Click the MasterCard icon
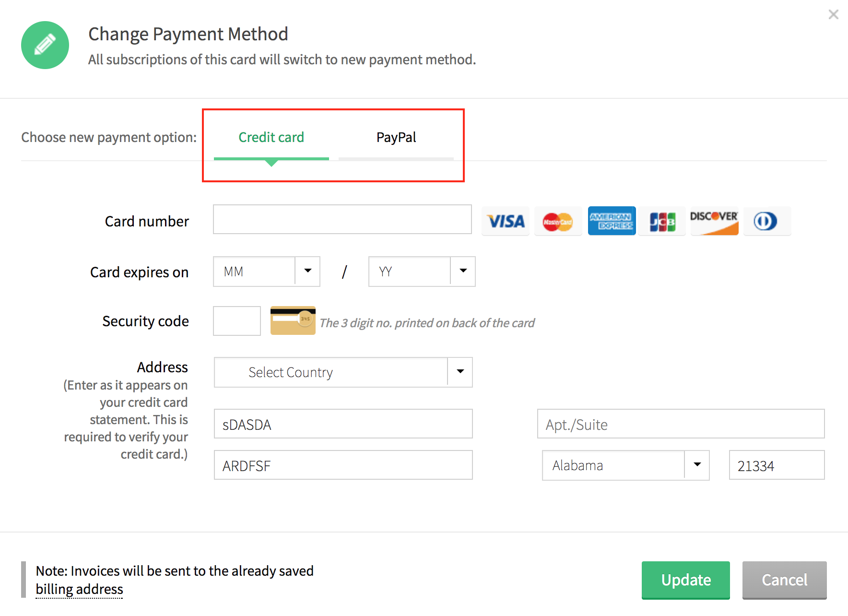 pos(558,221)
